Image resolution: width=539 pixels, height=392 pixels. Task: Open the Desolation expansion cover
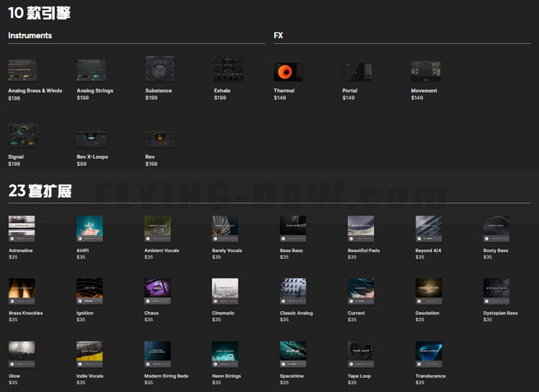coord(428,291)
